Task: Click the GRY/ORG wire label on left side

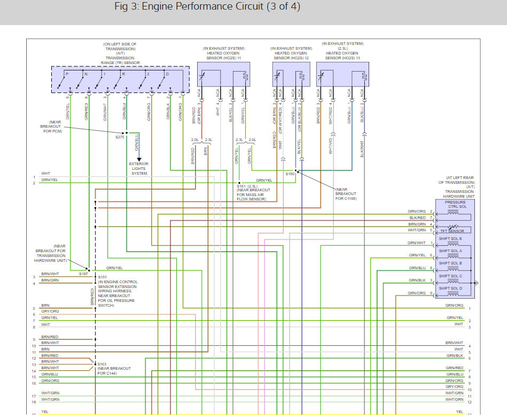Action: [50, 312]
